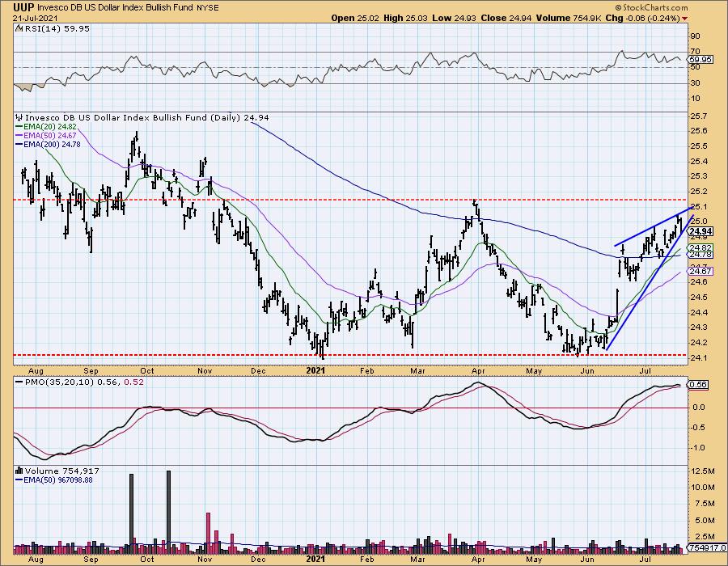Viewport: 728px width, 566px height.
Task: Click the 21-Jul-2021 date label
Action: click(x=36, y=18)
